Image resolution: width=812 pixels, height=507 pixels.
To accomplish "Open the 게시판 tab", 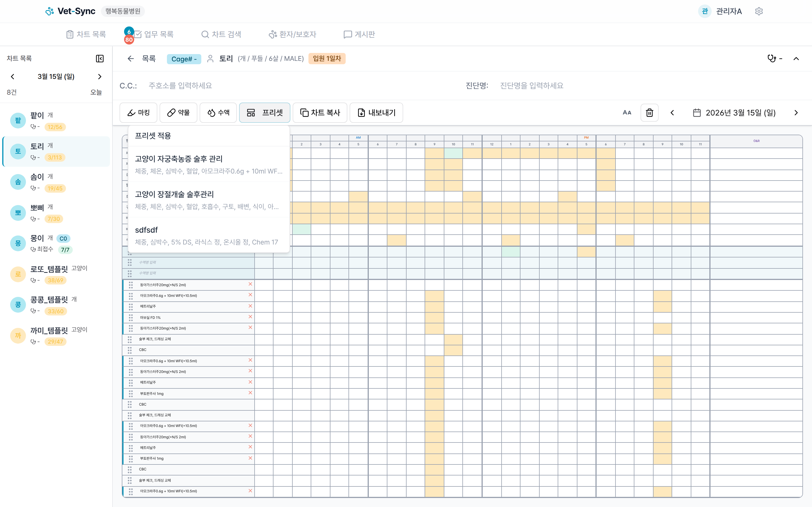I will click(359, 34).
